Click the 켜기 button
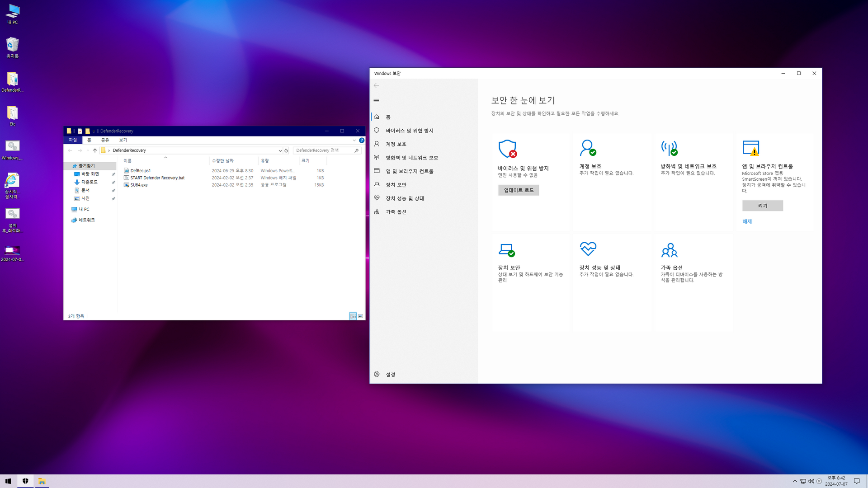This screenshot has width=868, height=488. (762, 206)
